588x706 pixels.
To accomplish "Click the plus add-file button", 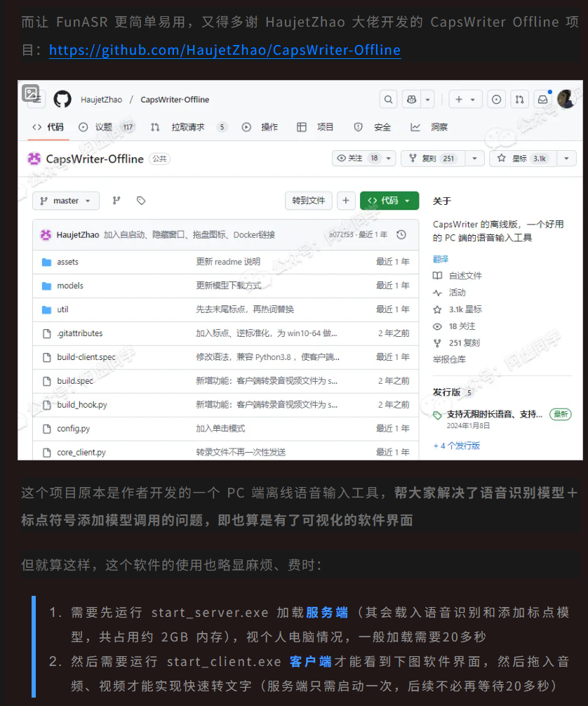I will (x=345, y=201).
